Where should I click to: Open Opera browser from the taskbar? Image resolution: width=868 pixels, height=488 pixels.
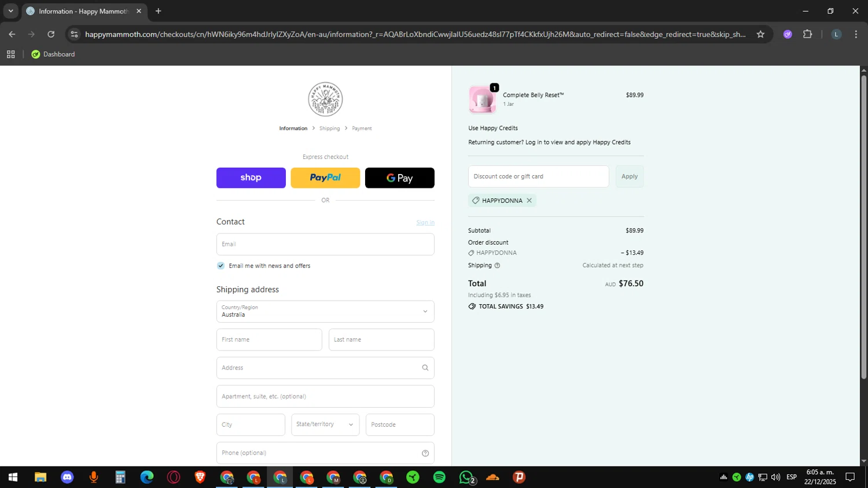pyautogui.click(x=174, y=477)
